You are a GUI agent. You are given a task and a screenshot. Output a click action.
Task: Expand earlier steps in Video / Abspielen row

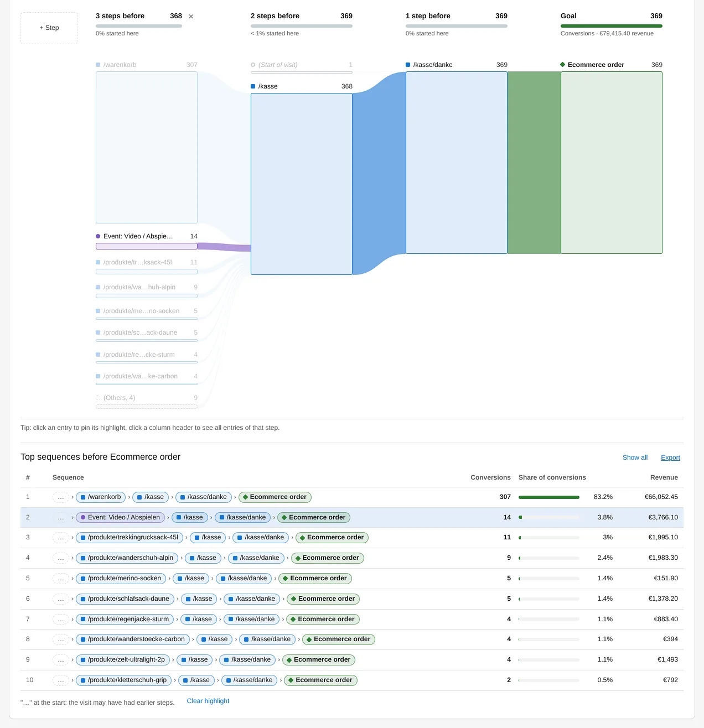(x=61, y=518)
